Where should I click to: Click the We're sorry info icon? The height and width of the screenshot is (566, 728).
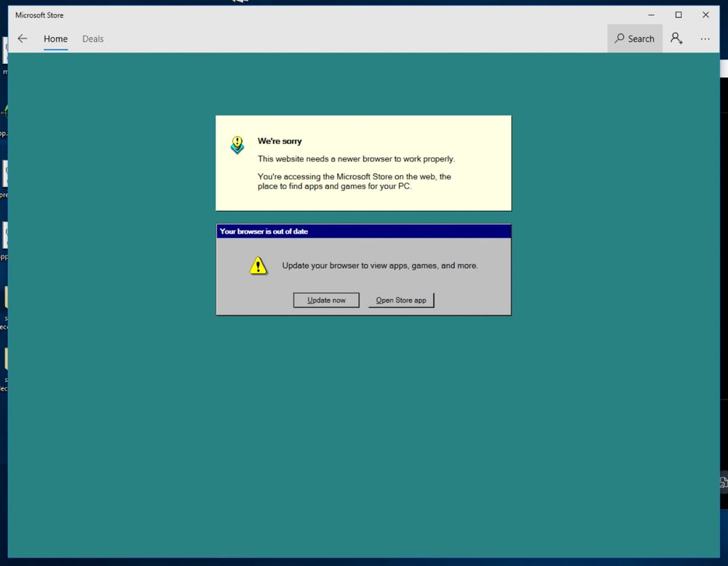coord(237,145)
